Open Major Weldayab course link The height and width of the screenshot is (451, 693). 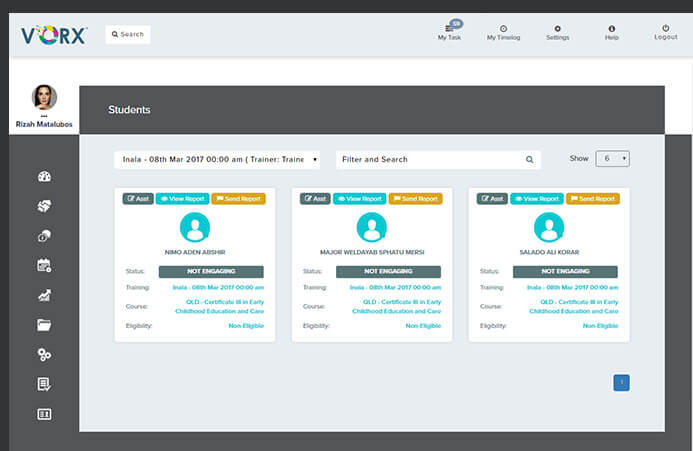point(397,306)
